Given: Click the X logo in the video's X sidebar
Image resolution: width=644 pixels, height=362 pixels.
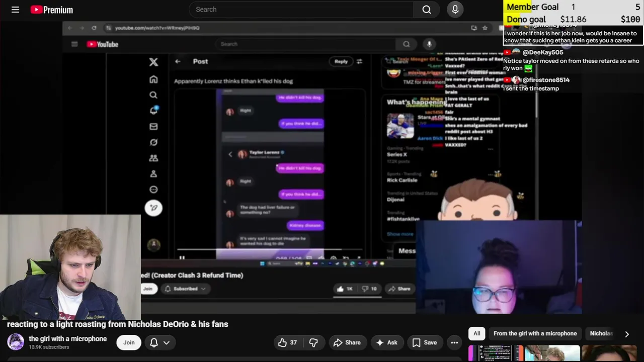Looking at the screenshot, I should pos(153,62).
